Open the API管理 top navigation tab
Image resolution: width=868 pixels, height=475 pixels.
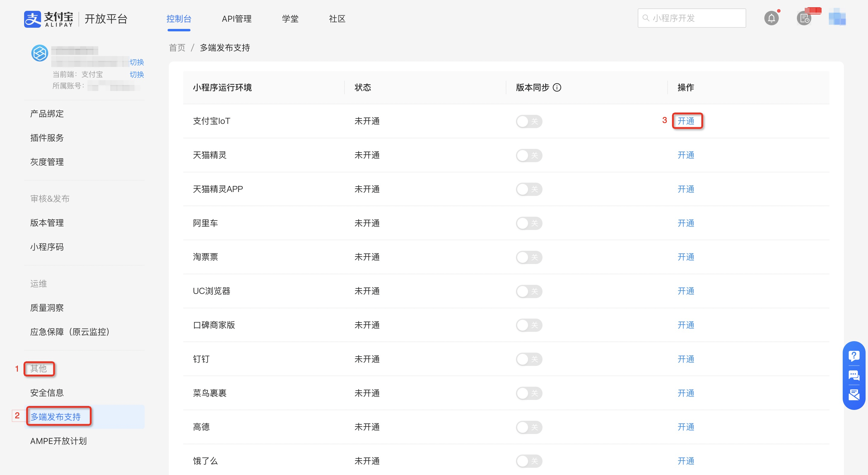[x=237, y=19]
